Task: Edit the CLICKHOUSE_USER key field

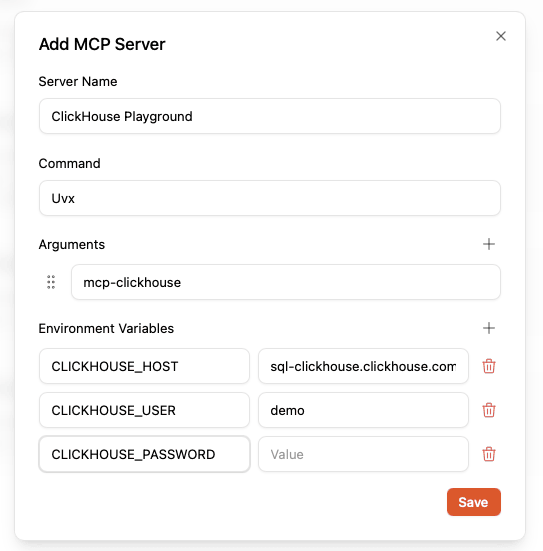Action: pos(144,410)
